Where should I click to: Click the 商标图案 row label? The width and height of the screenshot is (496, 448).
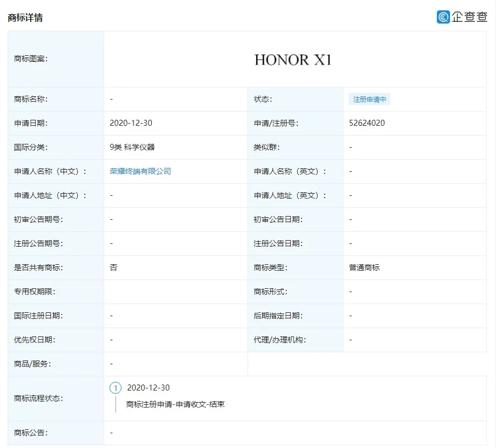tap(31, 59)
